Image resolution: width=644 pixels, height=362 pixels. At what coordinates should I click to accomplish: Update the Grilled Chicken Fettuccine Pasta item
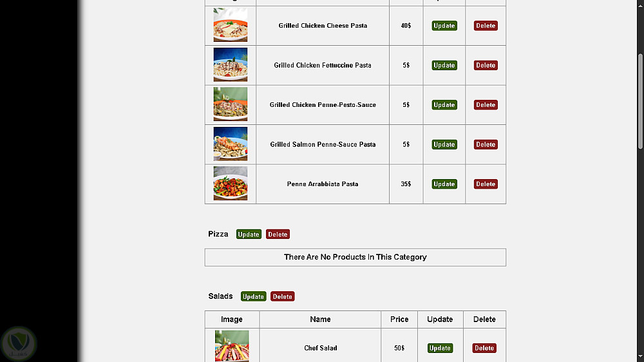[x=444, y=65]
